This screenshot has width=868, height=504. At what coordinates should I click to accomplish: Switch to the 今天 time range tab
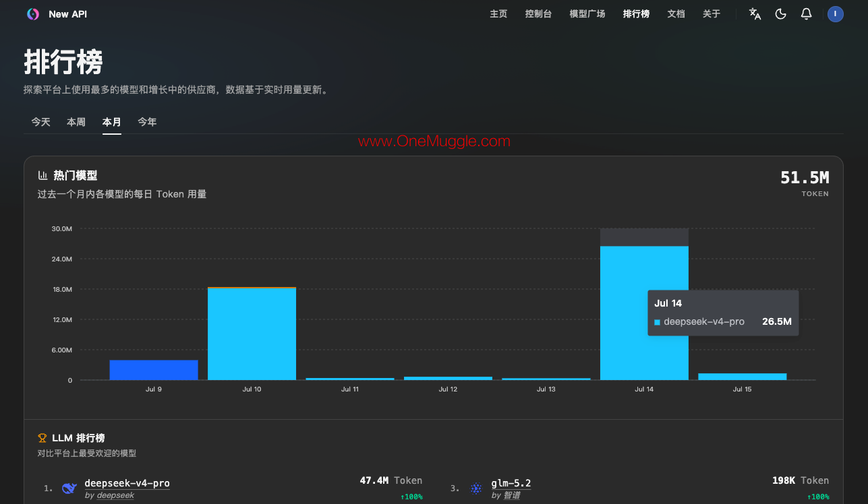(x=41, y=122)
